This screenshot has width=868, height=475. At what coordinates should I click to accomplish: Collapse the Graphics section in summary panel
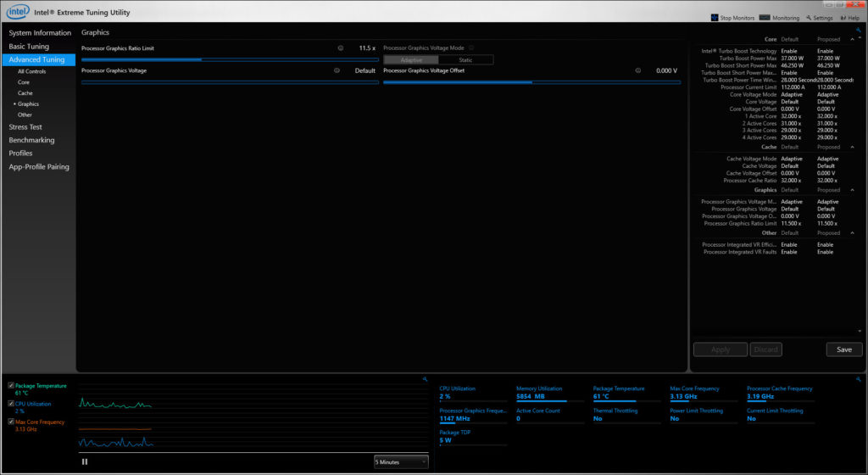pyautogui.click(x=852, y=190)
